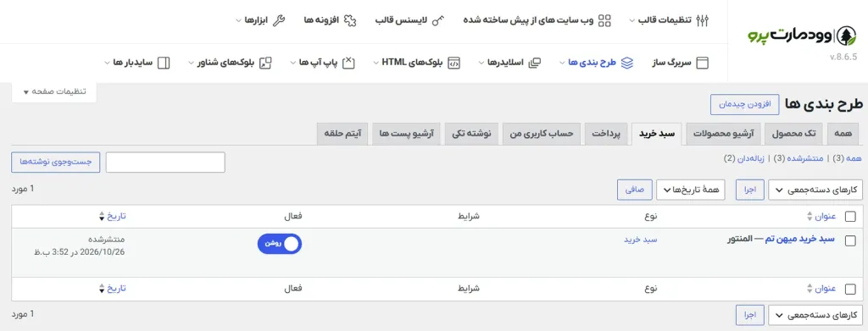This screenshot has height=331, width=868.
Task: Click the sliders icon
Action: 534,63
